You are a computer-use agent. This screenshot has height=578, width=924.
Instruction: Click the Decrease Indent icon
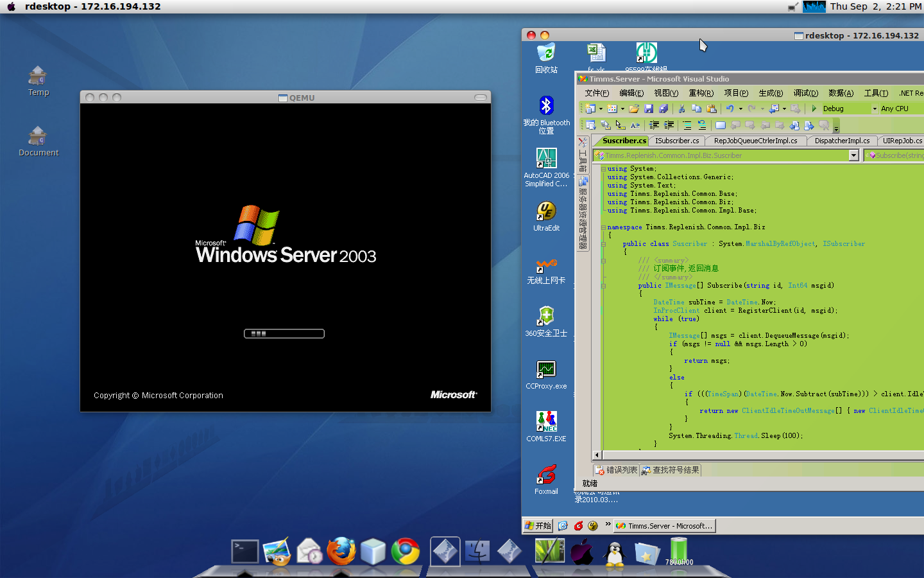654,125
